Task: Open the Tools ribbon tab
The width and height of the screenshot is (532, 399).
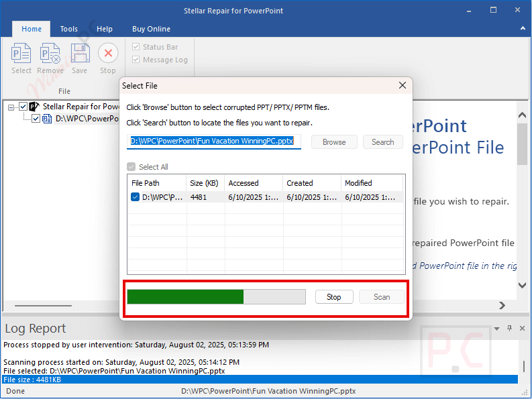Action: click(x=69, y=29)
